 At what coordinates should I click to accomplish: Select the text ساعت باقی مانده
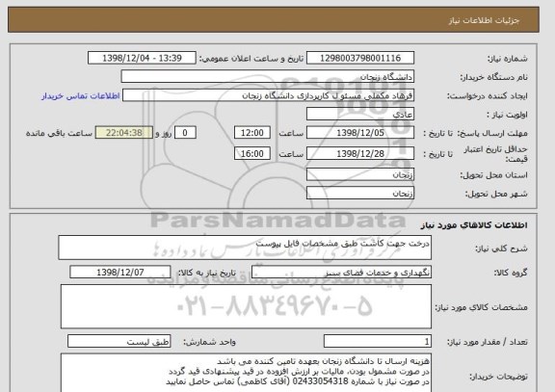[59, 133]
